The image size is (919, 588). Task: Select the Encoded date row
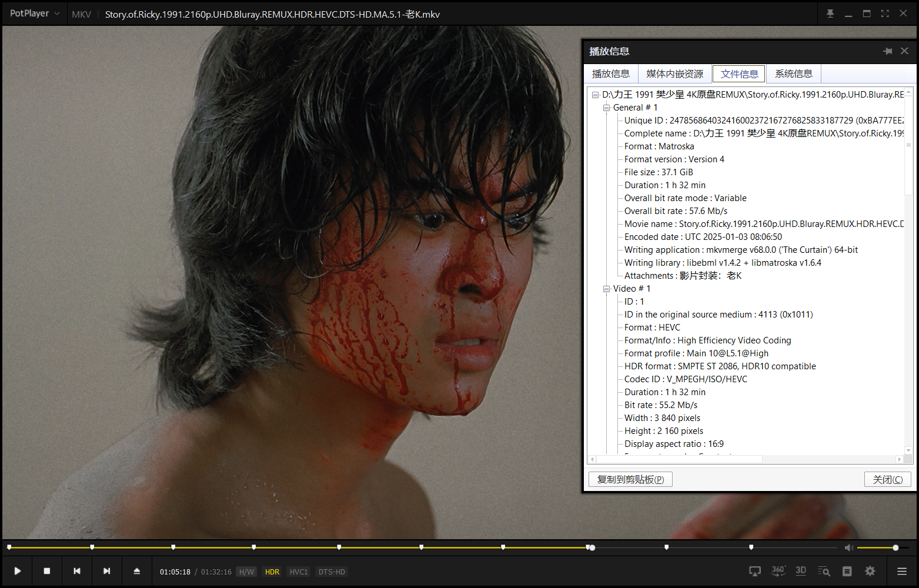(x=703, y=237)
